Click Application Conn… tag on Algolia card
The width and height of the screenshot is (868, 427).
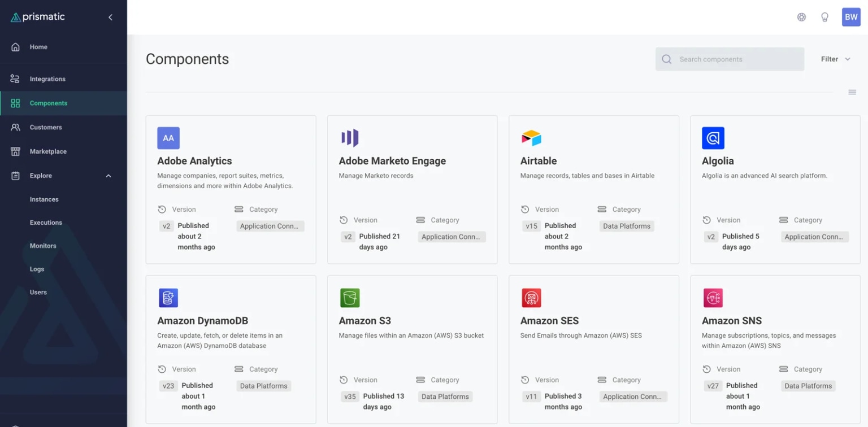815,237
